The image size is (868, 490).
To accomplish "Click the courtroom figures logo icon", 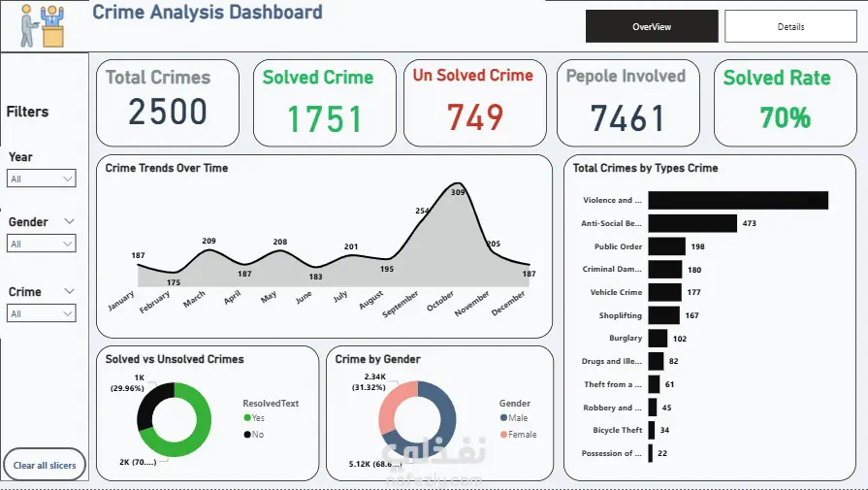I will (42, 26).
